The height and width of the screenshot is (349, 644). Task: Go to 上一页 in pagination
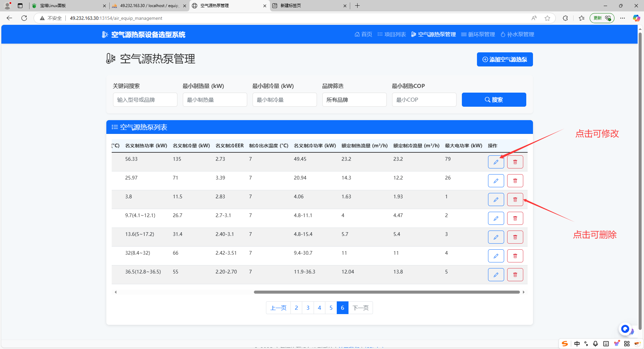278,308
